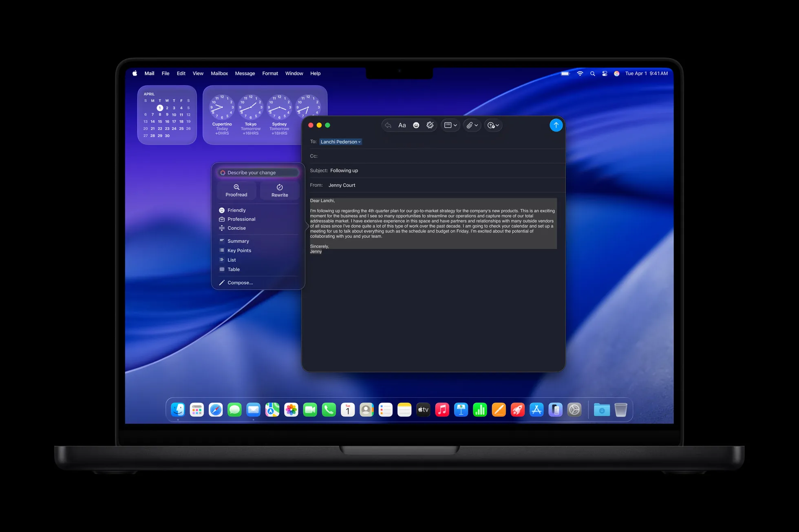Send the email with the blue arrow button
This screenshot has height=532, width=799.
point(556,125)
